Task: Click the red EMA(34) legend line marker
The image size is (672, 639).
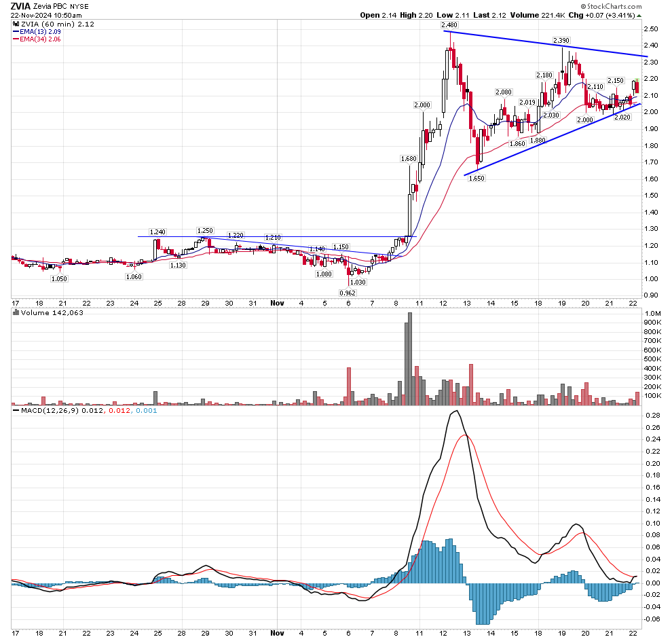Action: point(17,39)
